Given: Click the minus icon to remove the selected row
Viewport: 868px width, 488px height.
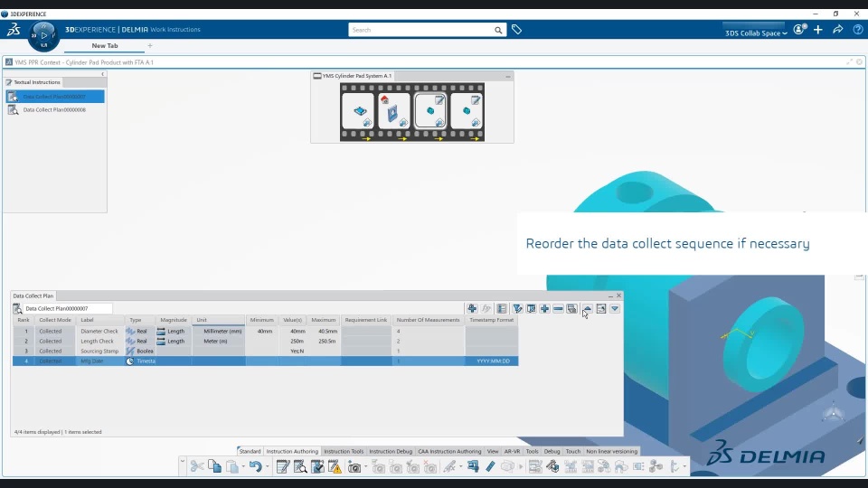Looking at the screenshot, I should [558, 309].
